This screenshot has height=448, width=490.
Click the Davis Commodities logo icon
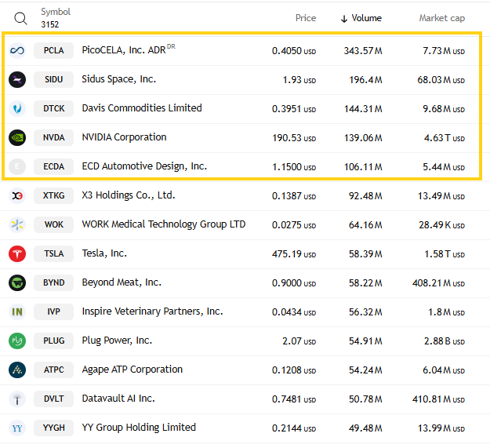click(x=17, y=108)
